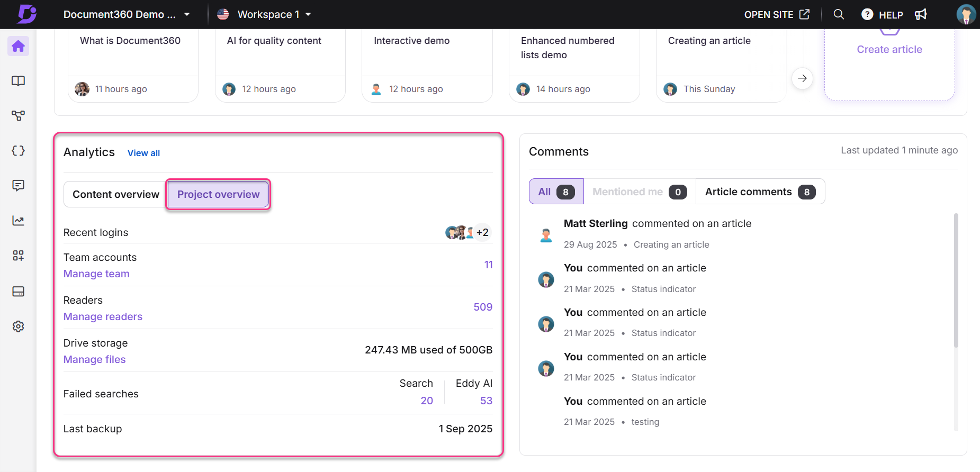Click failed Eddy AI count 53
The image size is (980, 472).
486,401
